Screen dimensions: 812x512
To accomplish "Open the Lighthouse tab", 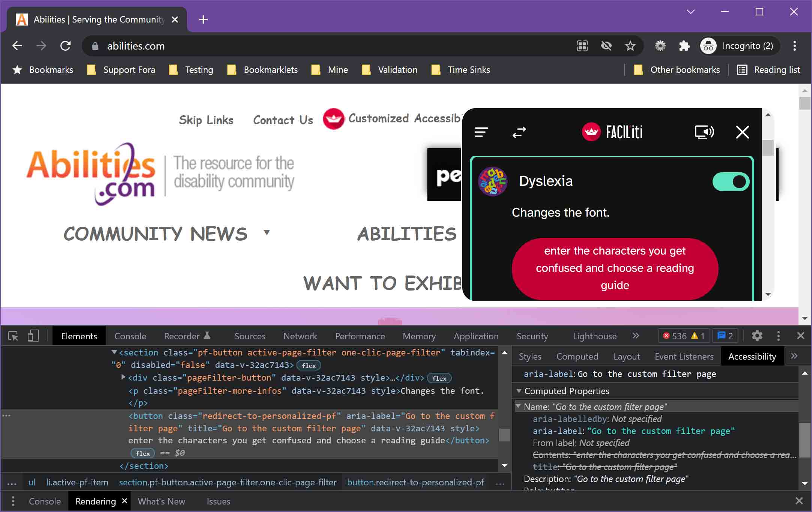I will pyautogui.click(x=594, y=336).
